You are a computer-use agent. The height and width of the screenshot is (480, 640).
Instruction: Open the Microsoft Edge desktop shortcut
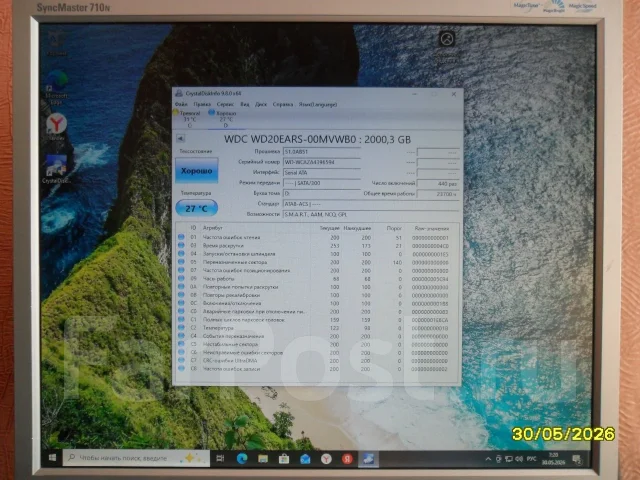[56, 88]
